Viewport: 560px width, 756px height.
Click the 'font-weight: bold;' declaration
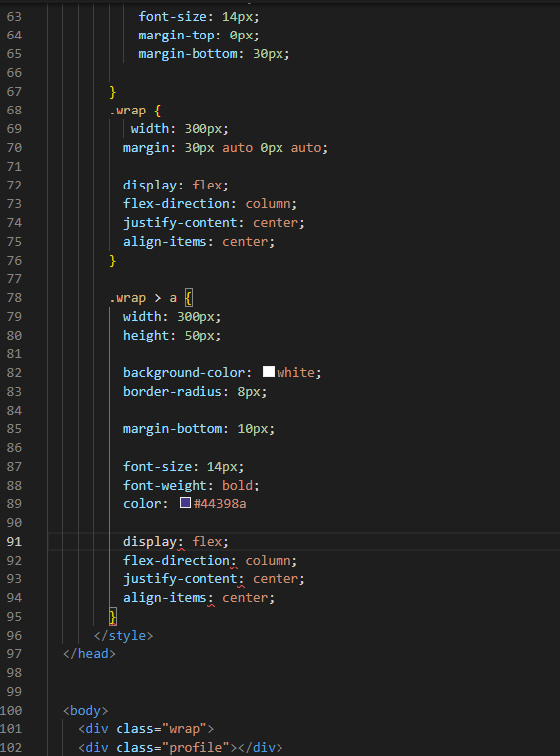[x=191, y=485]
